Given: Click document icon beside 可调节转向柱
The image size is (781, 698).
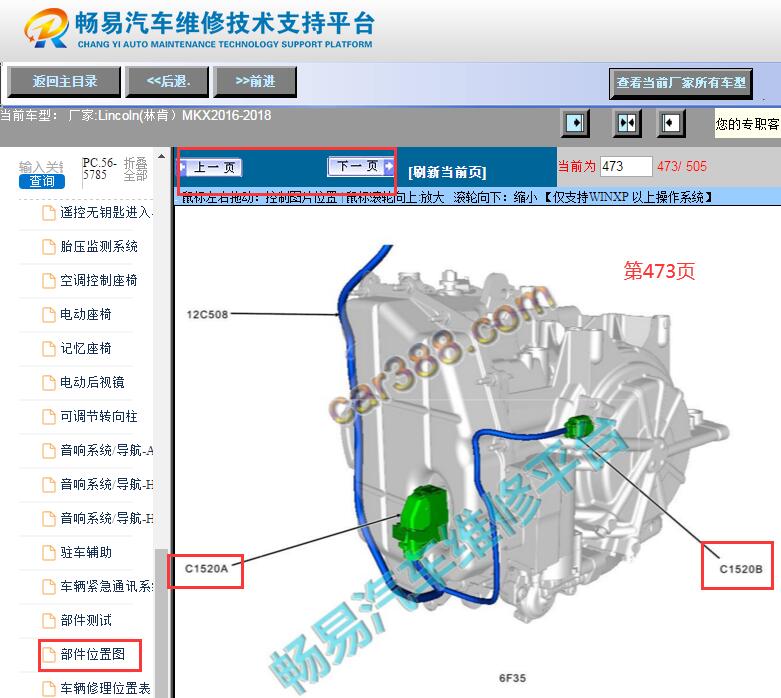Looking at the screenshot, I should pos(48,417).
